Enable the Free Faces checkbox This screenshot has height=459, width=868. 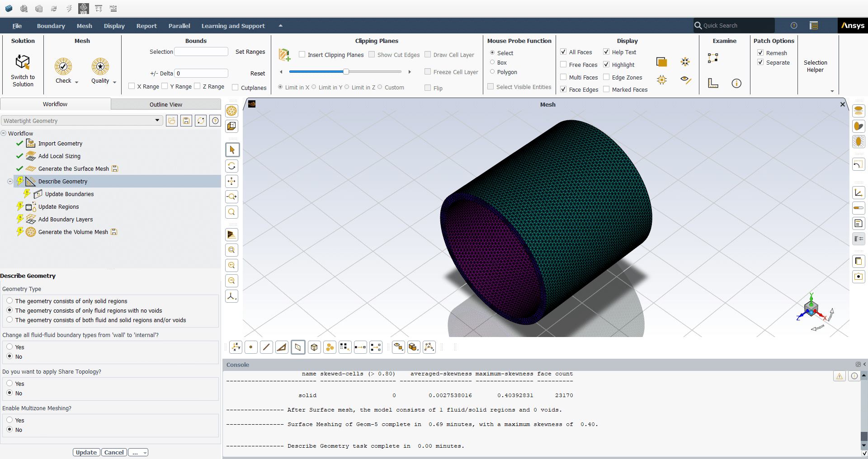point(563,65)
